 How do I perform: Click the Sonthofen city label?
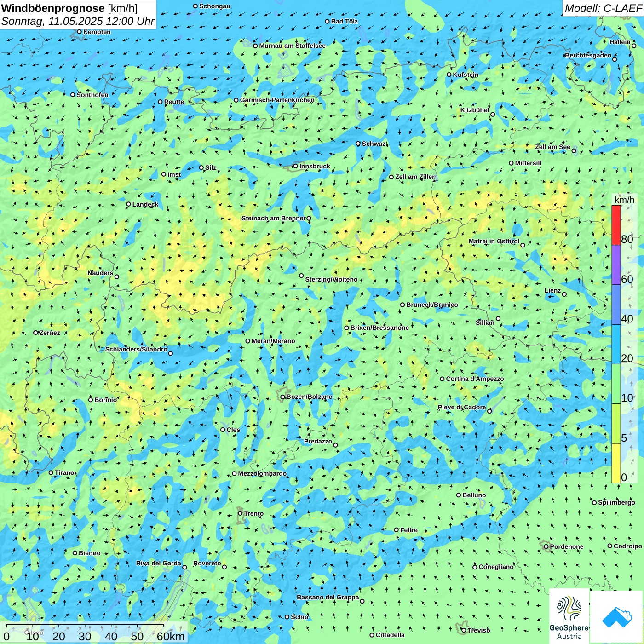click(x=92, y=95)
